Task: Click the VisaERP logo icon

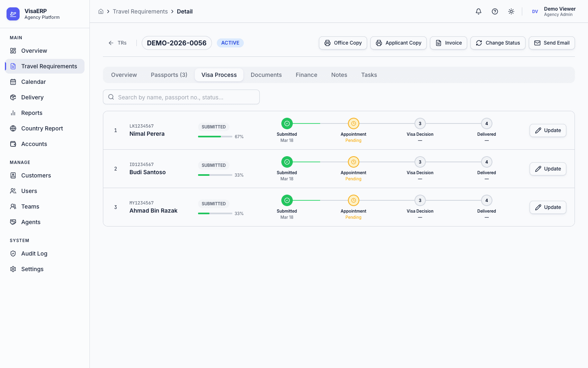Action: coord(13,14)
